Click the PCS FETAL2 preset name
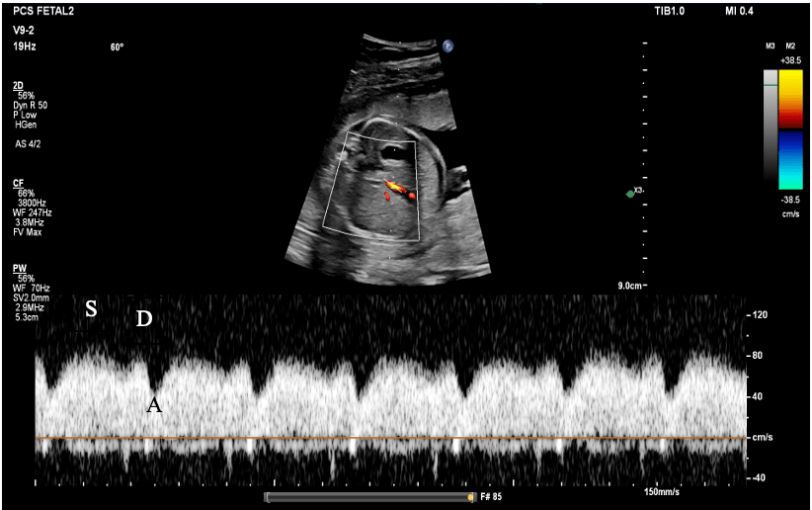The image size is (812, 510). click(x=42, y=11)
